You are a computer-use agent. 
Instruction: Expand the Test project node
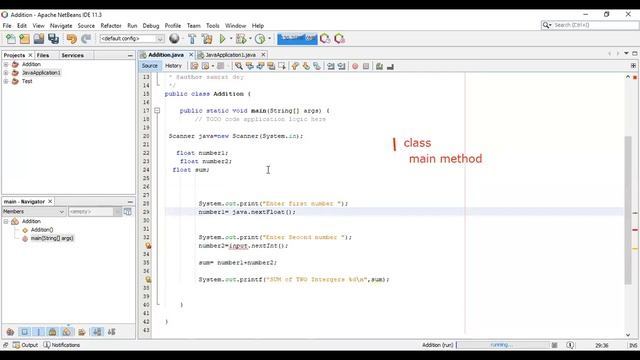6,81
